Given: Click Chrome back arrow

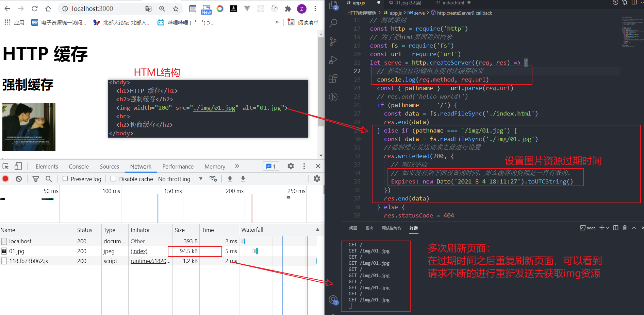Looking at the screenshot, I should pos(7,8).
